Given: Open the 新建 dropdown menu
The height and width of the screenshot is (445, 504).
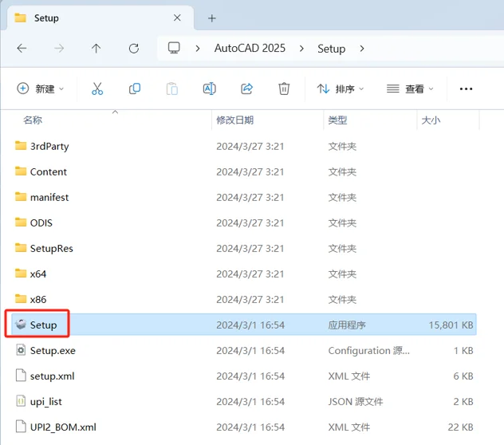Looking at the screenshot, I should tap(41, 89).
